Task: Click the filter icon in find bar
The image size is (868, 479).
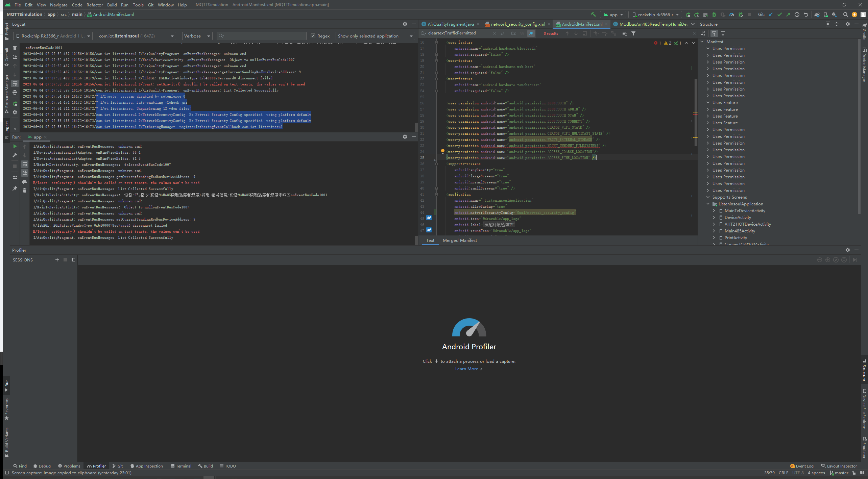Action: point(633,33)
